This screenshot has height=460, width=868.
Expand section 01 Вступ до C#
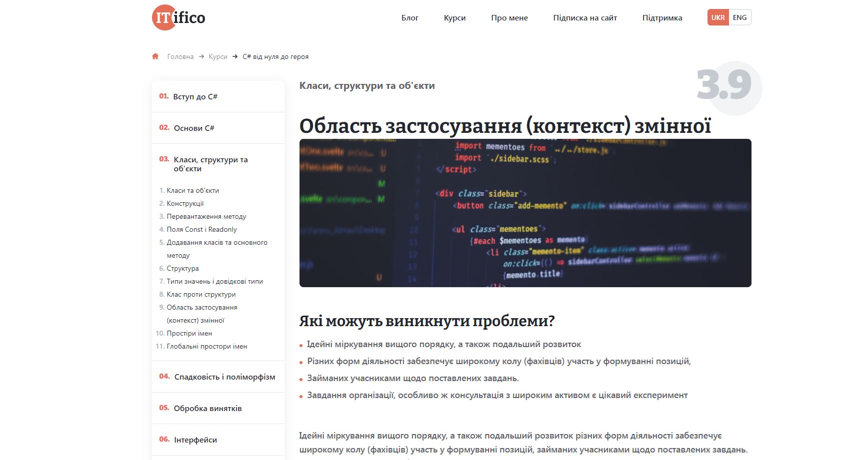tap(218, 96)
